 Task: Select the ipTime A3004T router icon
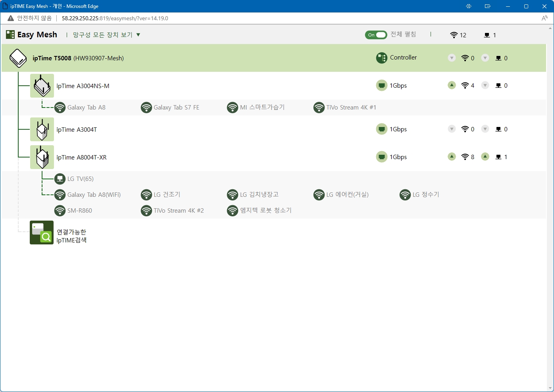coord(42,129)
